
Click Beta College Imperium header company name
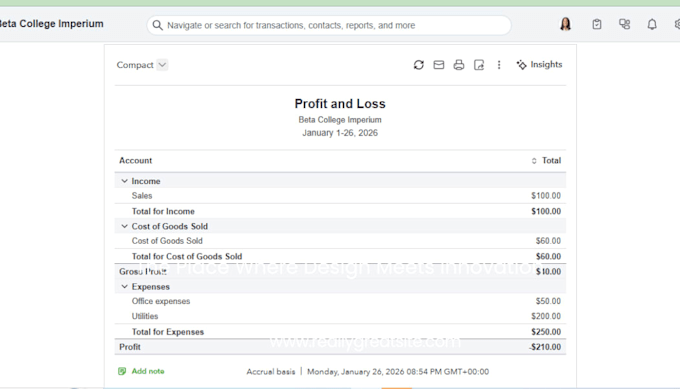[x=52, y=23]
